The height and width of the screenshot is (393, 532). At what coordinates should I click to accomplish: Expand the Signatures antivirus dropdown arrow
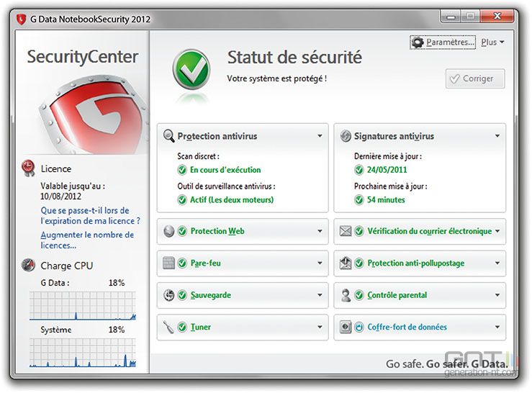[x=497, y=136]
